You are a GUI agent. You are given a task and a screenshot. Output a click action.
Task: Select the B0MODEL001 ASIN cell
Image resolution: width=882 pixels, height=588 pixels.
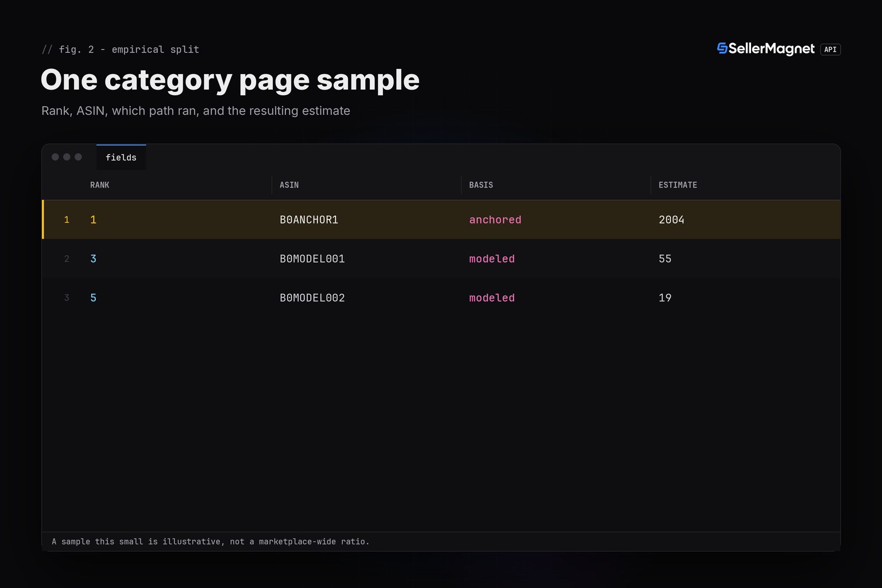(312, 258)
